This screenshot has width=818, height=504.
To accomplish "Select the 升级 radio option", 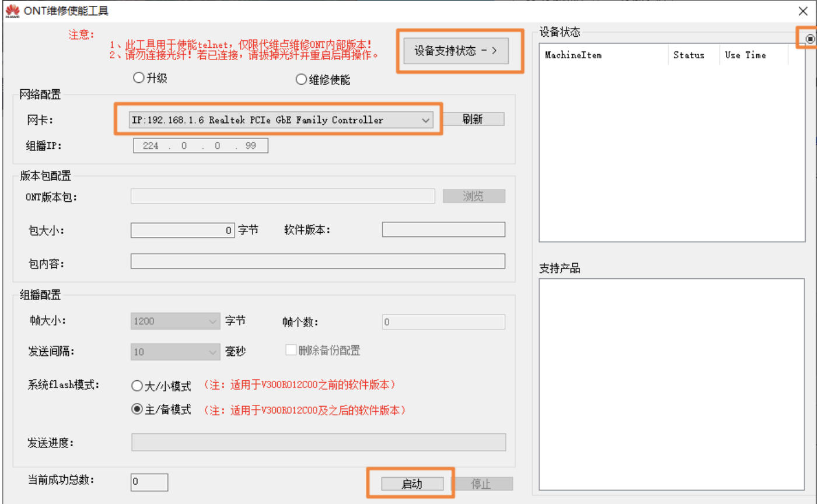I will (x=139, y=78).
